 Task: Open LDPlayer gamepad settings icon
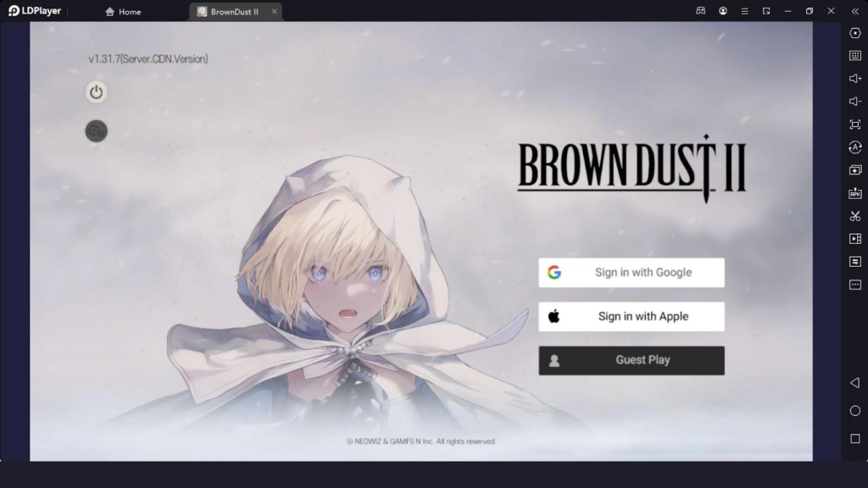(x=701, y=11)
